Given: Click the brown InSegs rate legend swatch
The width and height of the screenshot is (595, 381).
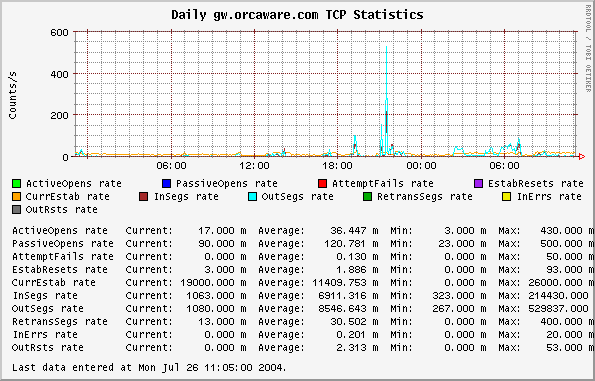Looking at the screenshot, I should [x=143, y=197].
